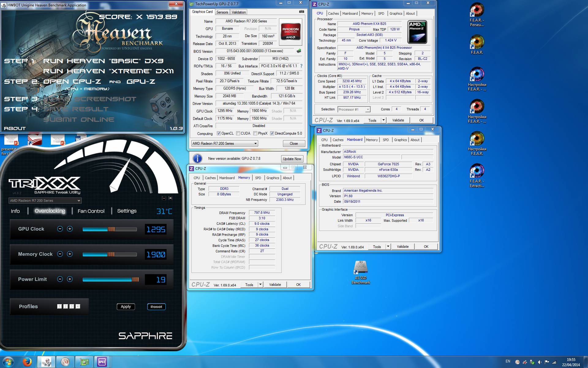Open Caches tab in top CPU-Z window

(333, 13)
